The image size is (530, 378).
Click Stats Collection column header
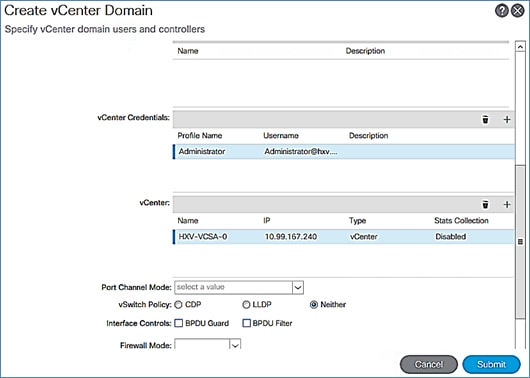click(x=461, y=220)
